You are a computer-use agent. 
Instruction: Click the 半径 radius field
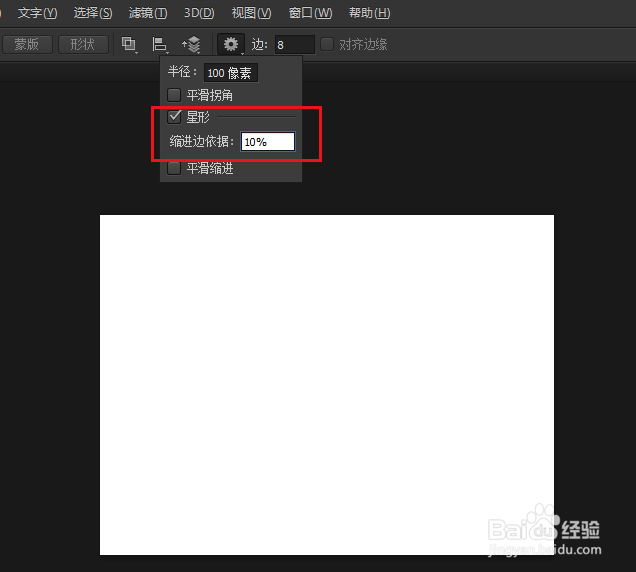pyautogui.click(x=230, y=73)
